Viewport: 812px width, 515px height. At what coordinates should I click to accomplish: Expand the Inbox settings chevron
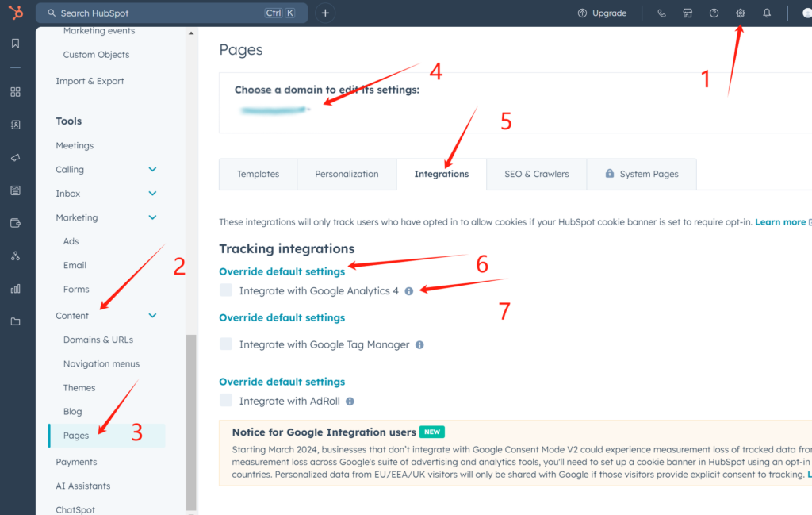pos(152,194)
